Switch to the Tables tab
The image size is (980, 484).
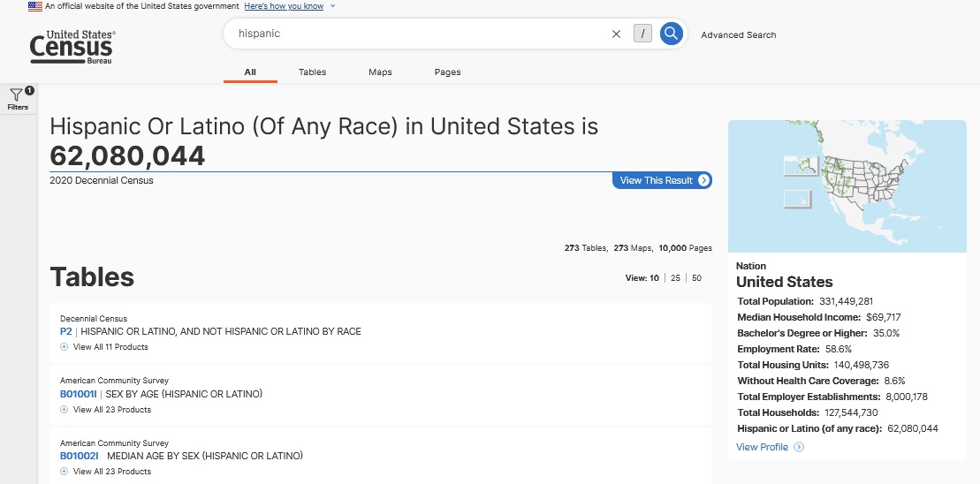313,72
